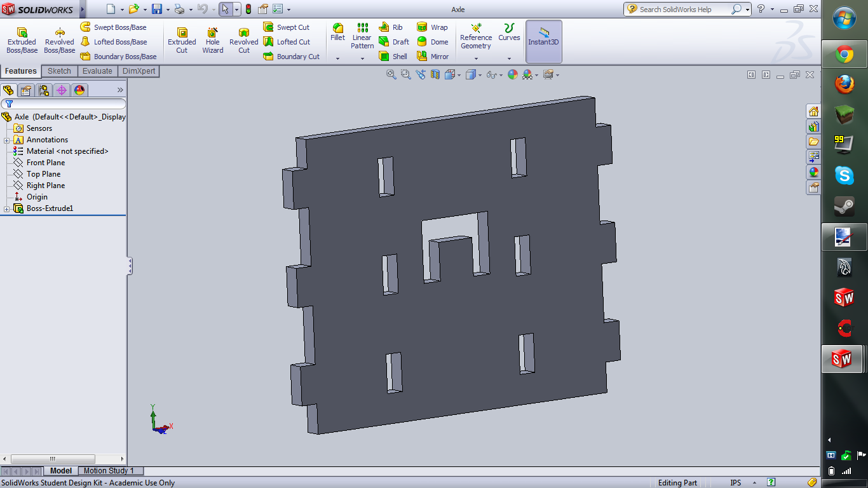Viewport: 868px width, 488px height.
Task: Select the Shell feature
Action: (393, 57)
